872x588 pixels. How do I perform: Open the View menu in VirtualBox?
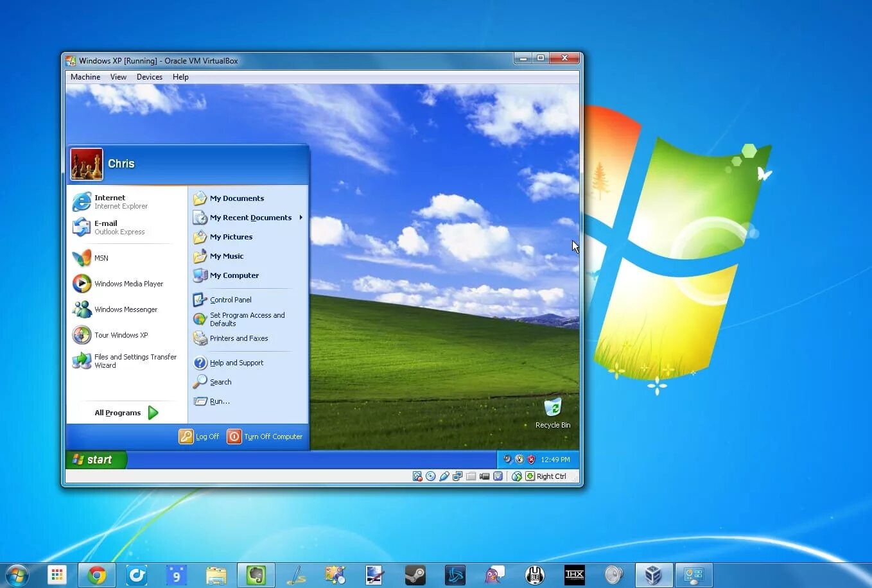pos(118,77)
